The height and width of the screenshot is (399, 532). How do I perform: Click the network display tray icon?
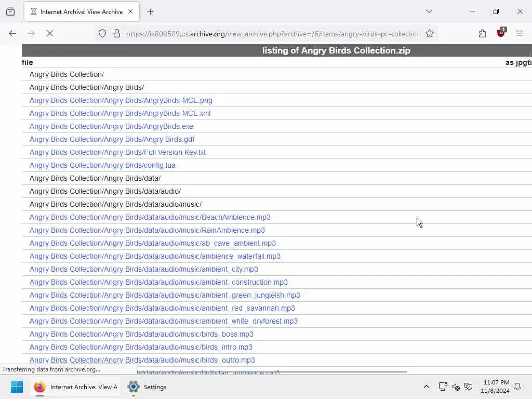click(x=443, y=387)
